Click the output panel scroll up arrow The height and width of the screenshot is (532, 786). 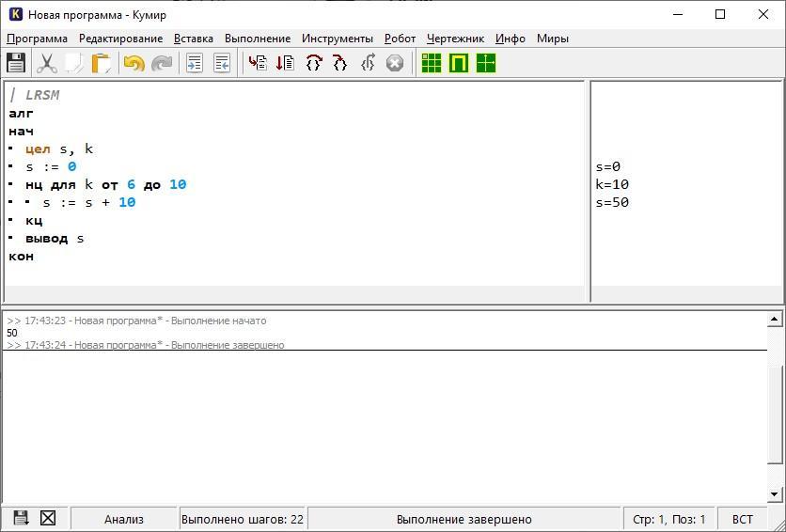774,319
